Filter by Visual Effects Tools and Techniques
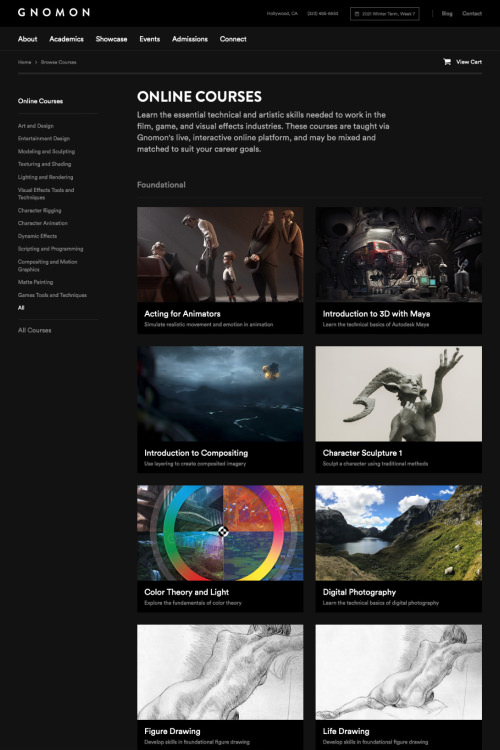Image resolution: width=500 pixels, height=750 pixels. (x=46, y=194)
